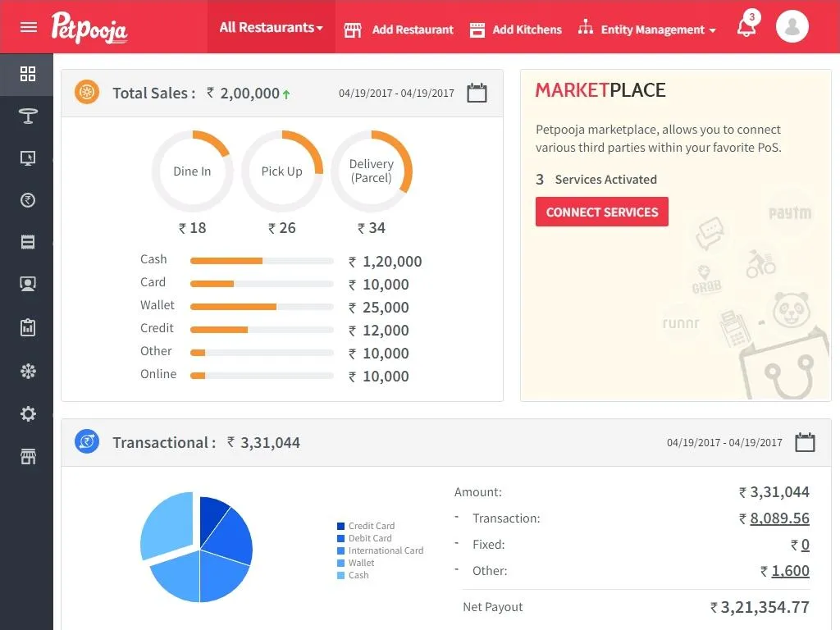Click the notifications bell with 3 alerts
Screen dimensions: 840x630
pyautogui.click(x=746, y=27)
